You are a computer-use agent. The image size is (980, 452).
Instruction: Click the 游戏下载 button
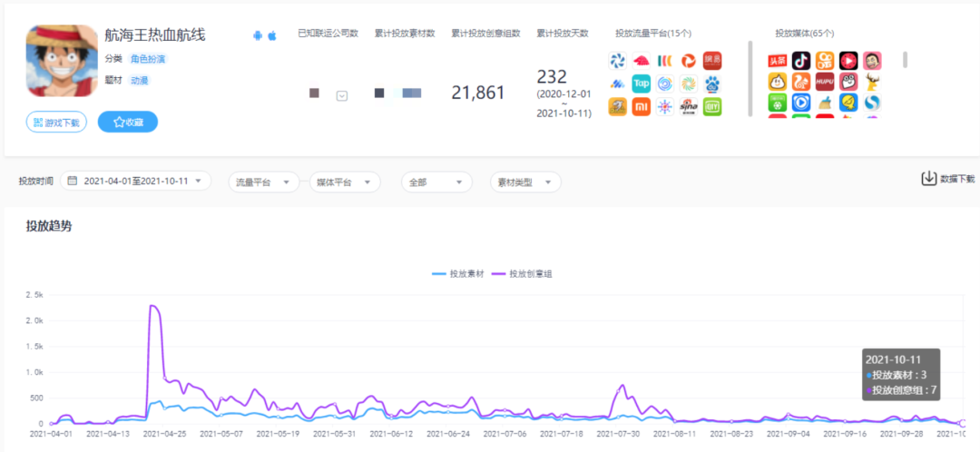pos(56,122)
